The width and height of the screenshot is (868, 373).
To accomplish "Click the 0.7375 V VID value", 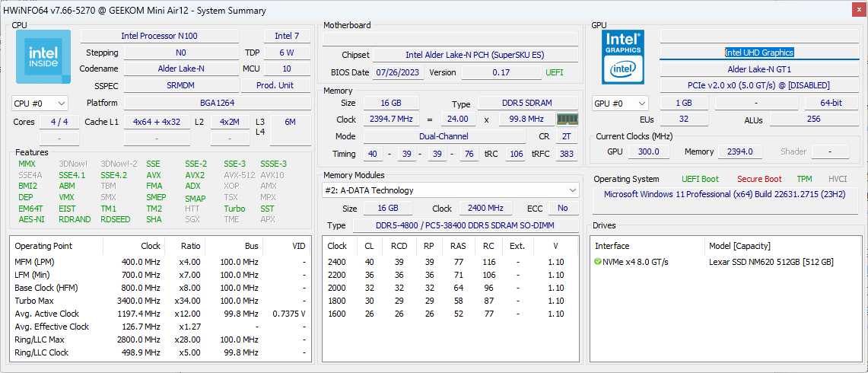I will (x=289, y=314).
